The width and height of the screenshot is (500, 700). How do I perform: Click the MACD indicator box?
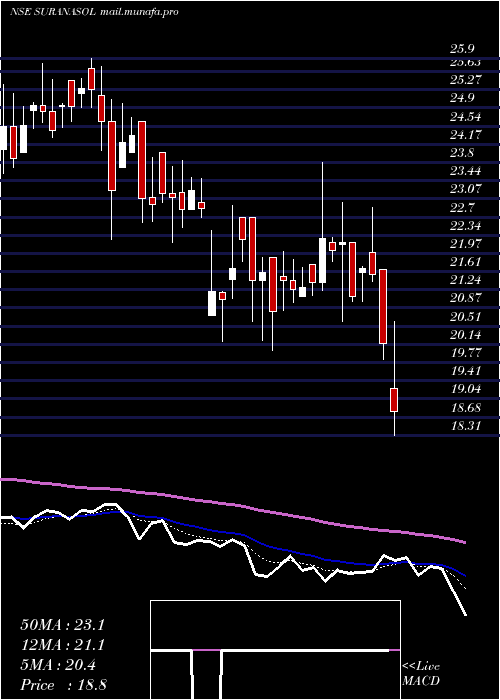click(x=275, y=650)
